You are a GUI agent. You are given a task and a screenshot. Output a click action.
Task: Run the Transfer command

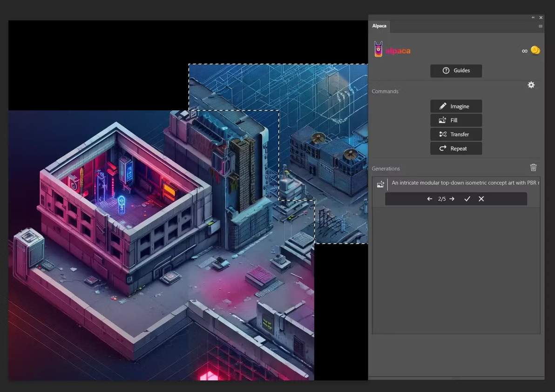pos(456,134)
